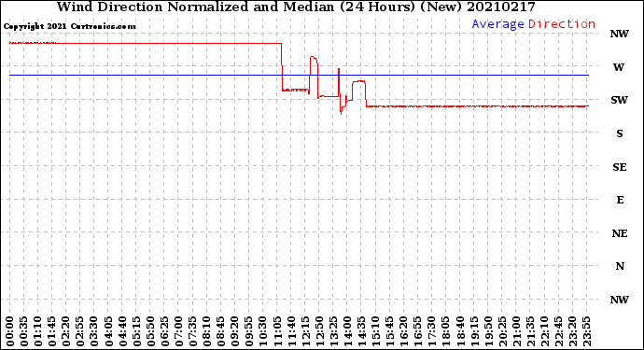This screenshot has height=350, width=644.
Task: Click the 21:35 time axis label
Action: coord(531,331)
